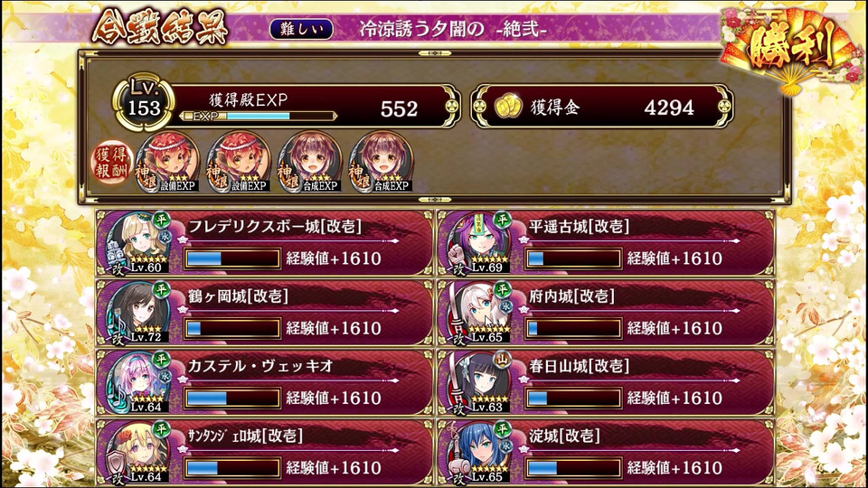Click フレデリクスボー城 character portrait

click(137, 243)
